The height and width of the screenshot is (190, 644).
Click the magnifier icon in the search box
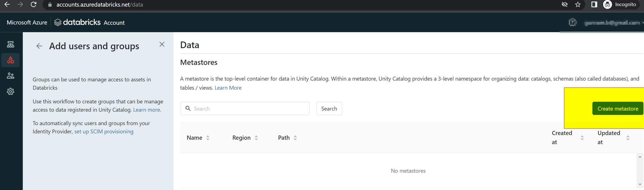pos(188,108)
